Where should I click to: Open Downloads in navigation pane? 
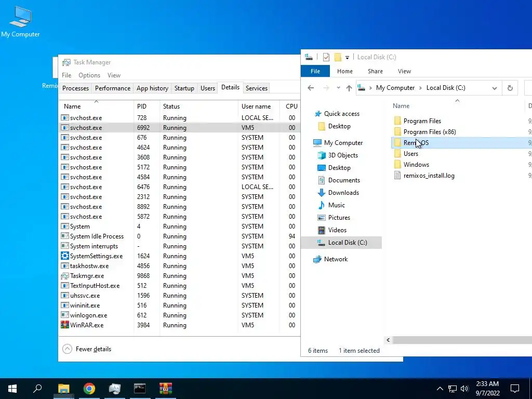click(343, 192)
